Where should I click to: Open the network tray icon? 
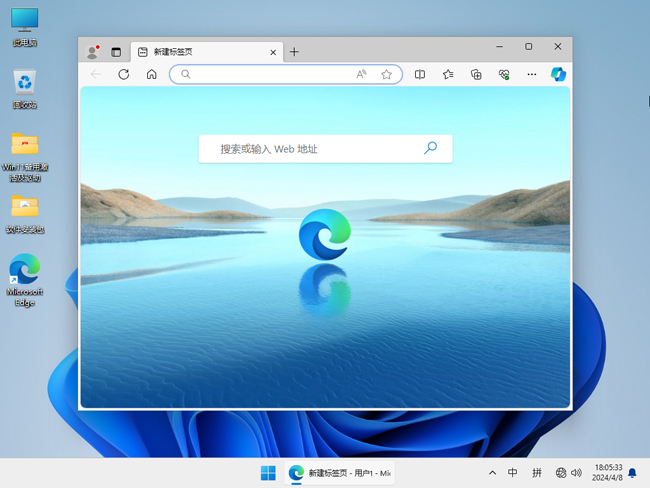(x=560, y=473)
